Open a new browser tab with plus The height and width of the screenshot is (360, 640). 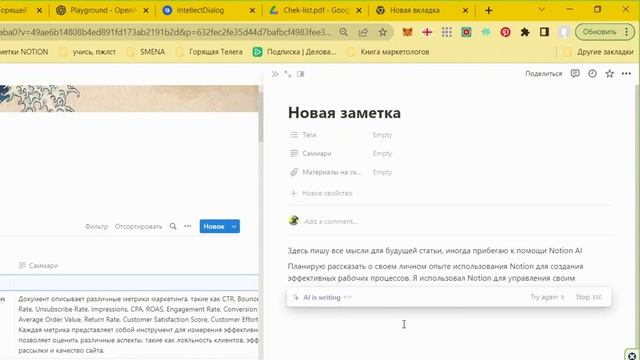pos(489,11)
